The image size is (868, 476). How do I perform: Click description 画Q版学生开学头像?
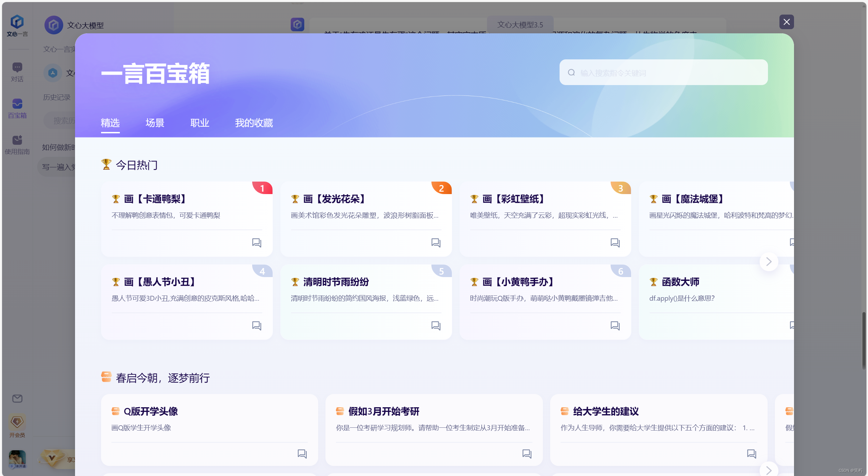141,427
